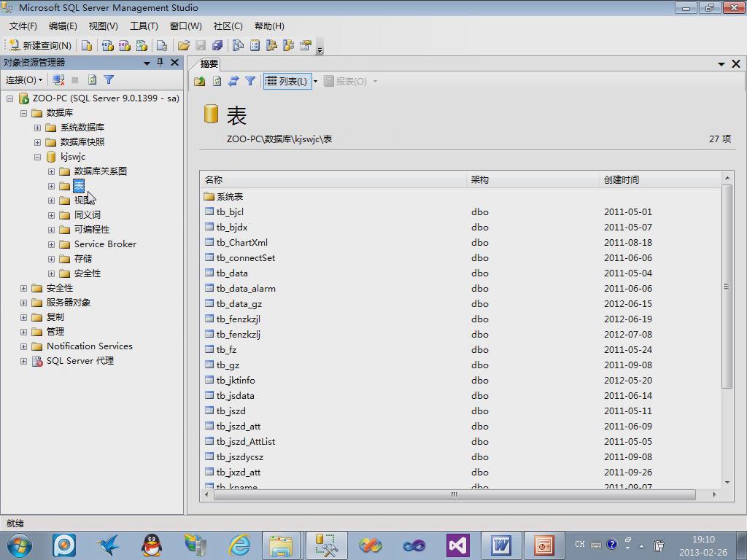Expand the 数据库快照 folder

[38, 142]
